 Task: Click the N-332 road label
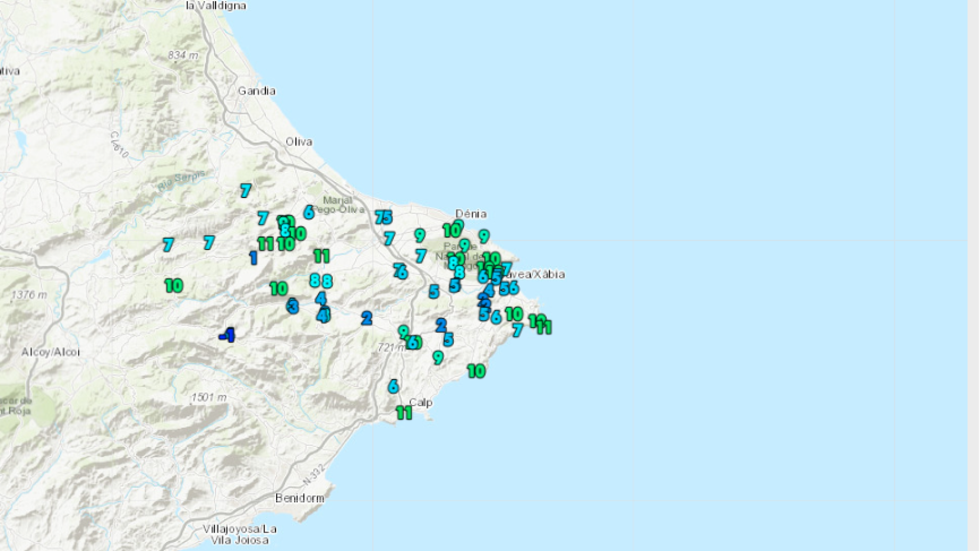pyautogui.click(x=313, y=474)
